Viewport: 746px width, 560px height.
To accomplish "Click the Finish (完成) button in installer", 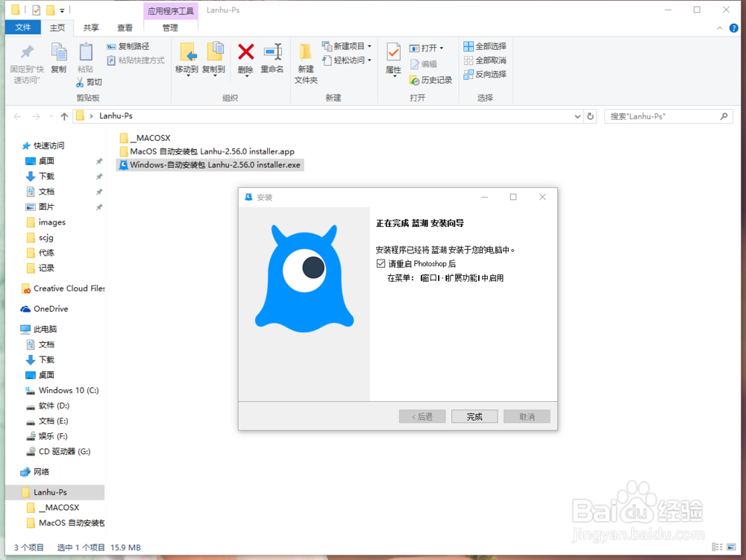I will (x=474, y=416).
